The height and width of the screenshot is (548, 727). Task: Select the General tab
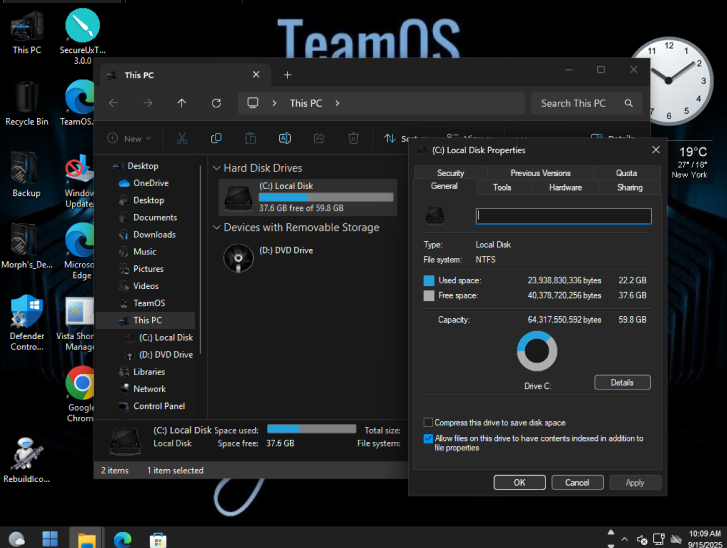click(x=444, y=186)
